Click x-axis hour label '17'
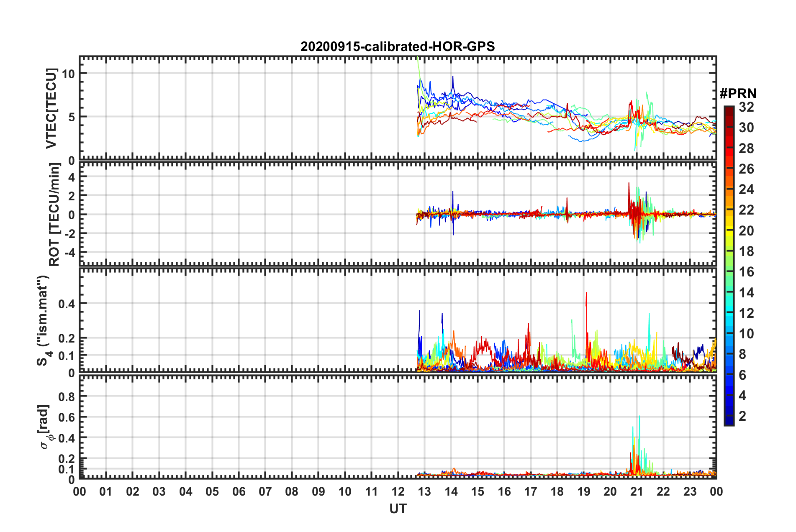Viewport: 796px width, 532px height. pyautogui.click(x=531, y=491)
